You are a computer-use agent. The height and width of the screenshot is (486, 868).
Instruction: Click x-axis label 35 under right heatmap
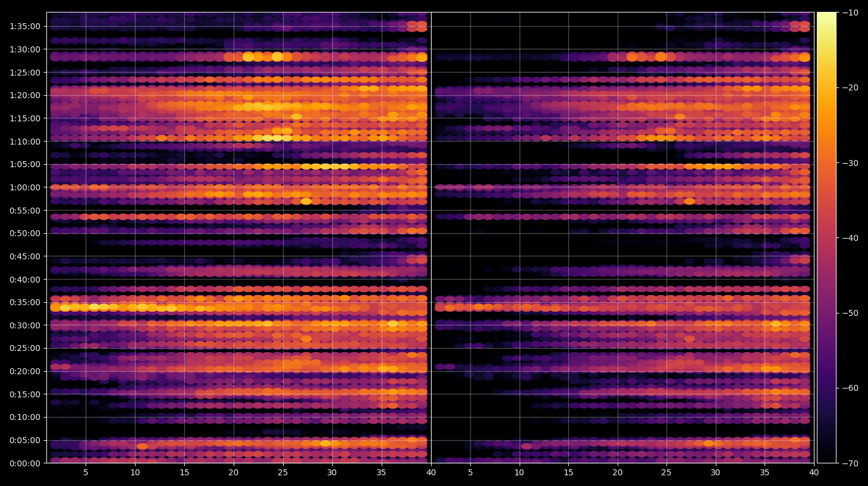[x=765, y=473]
